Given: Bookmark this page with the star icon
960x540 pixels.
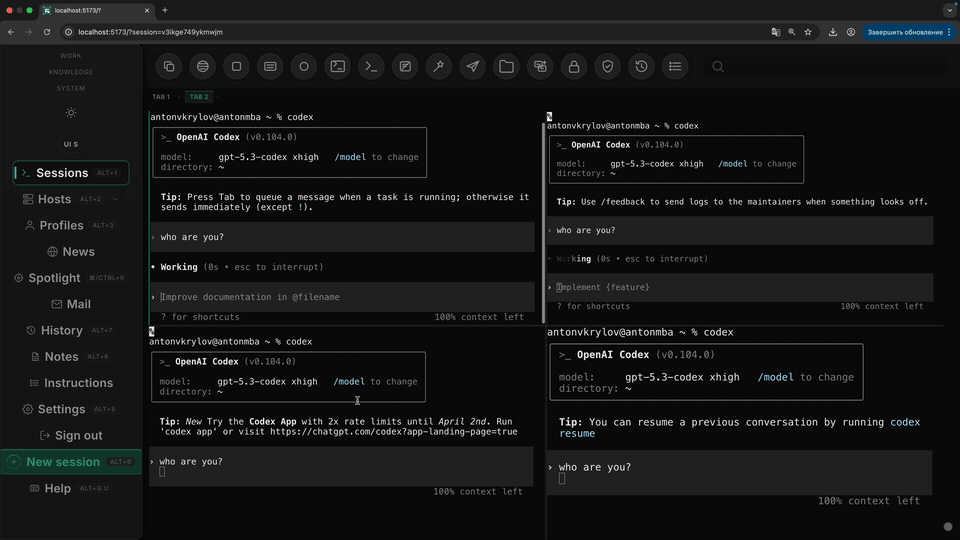Looking at the screenshot, I should (x=808, y=32).
